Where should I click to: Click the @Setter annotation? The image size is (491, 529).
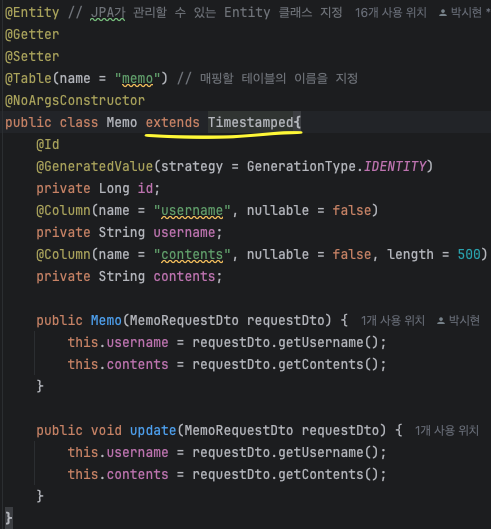click(32, 56)
